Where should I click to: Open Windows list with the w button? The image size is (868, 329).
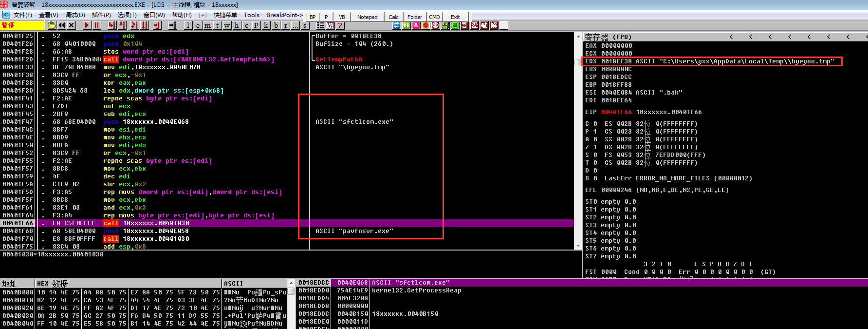(x=227, y=25)
